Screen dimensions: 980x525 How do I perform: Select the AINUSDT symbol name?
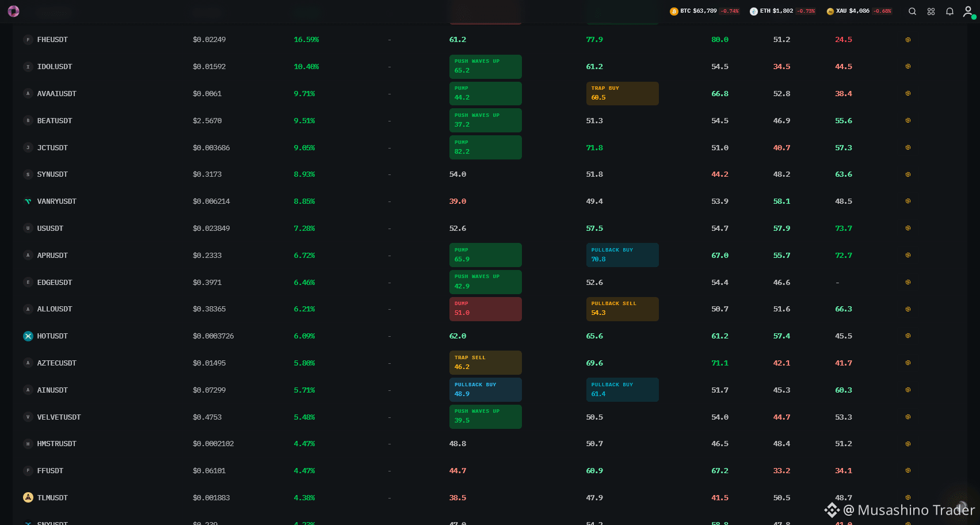[52, 390]
